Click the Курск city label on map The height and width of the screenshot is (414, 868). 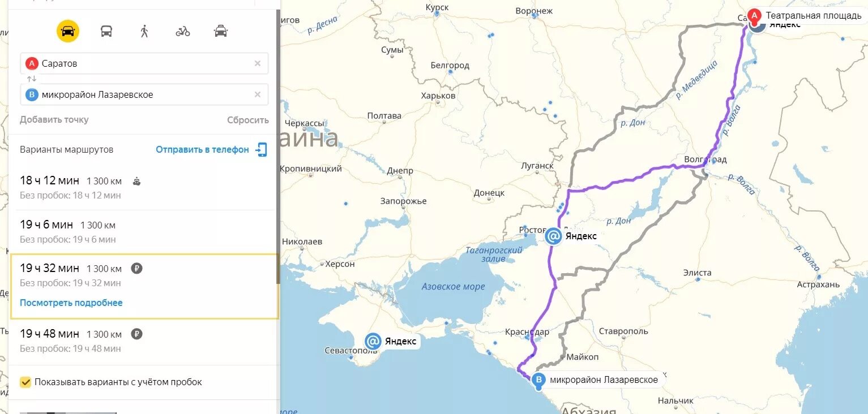(x=437, y=7)
